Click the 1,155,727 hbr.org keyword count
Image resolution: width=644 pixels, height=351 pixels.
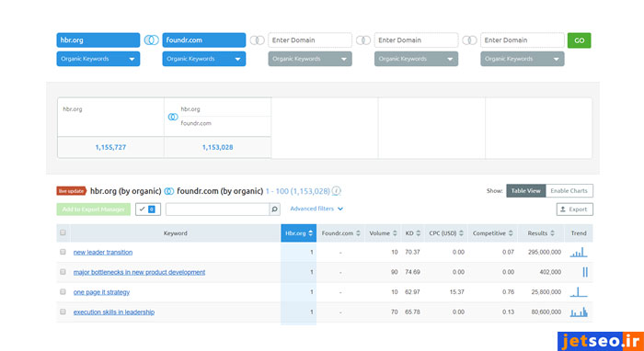pos(111,147)
